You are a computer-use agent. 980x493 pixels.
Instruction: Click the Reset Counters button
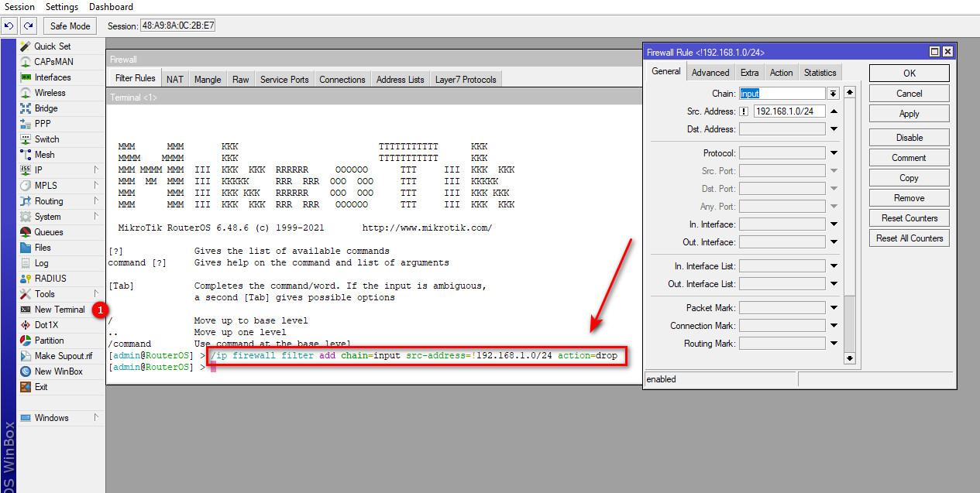point(909,218)
